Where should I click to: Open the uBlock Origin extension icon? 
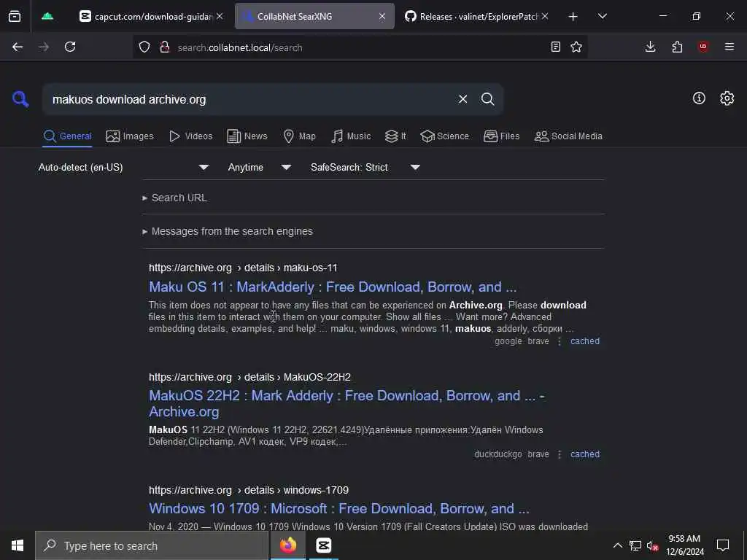point(703,47)
